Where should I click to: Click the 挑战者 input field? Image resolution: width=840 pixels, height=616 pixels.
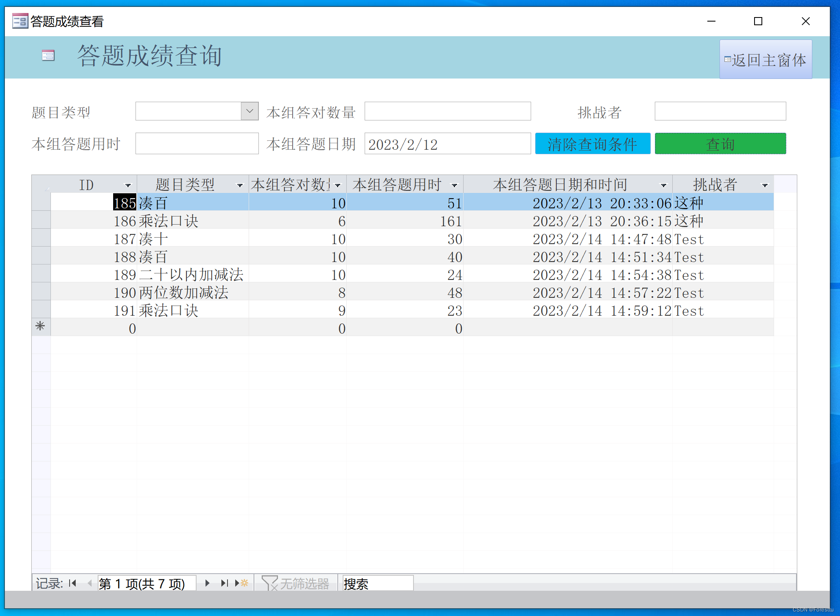(x=720, y=111)
